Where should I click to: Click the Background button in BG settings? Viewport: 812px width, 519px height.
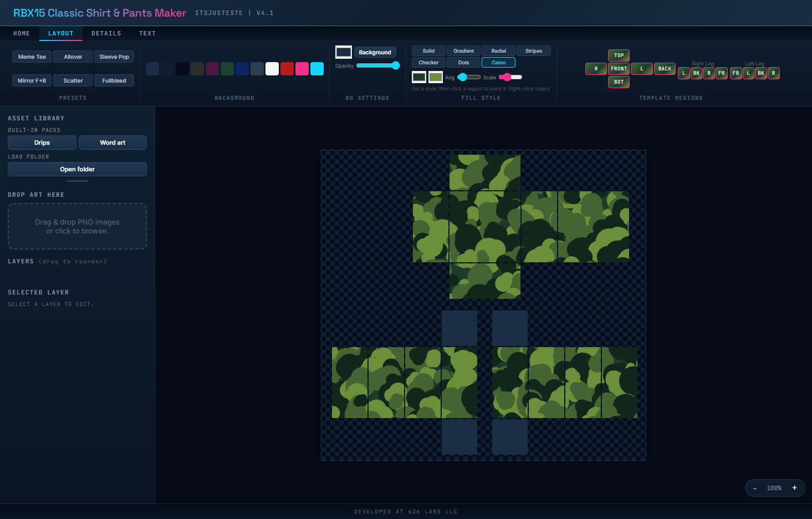(x=375, y=53)
